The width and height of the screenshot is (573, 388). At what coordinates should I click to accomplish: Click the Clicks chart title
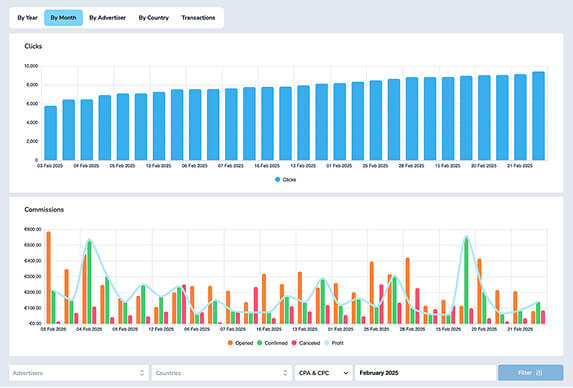click(x=33, y=46)
